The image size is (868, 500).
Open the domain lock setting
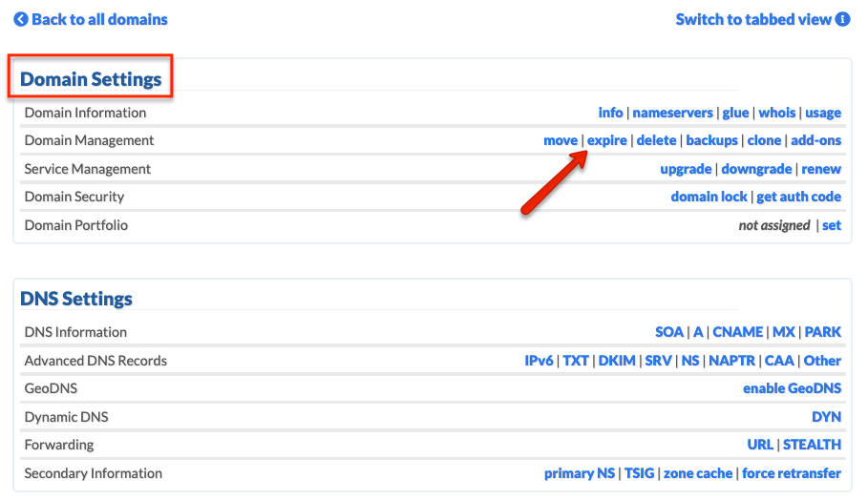click(x=709, y=197)
